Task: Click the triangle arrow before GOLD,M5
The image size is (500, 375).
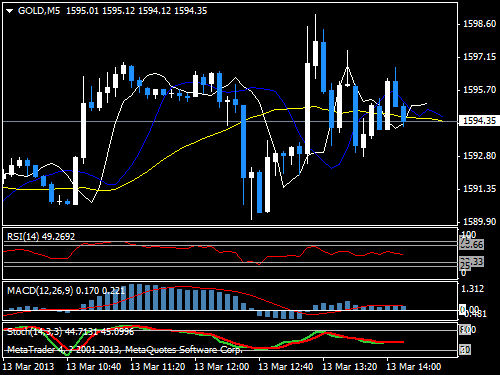Action: (9, 11)
